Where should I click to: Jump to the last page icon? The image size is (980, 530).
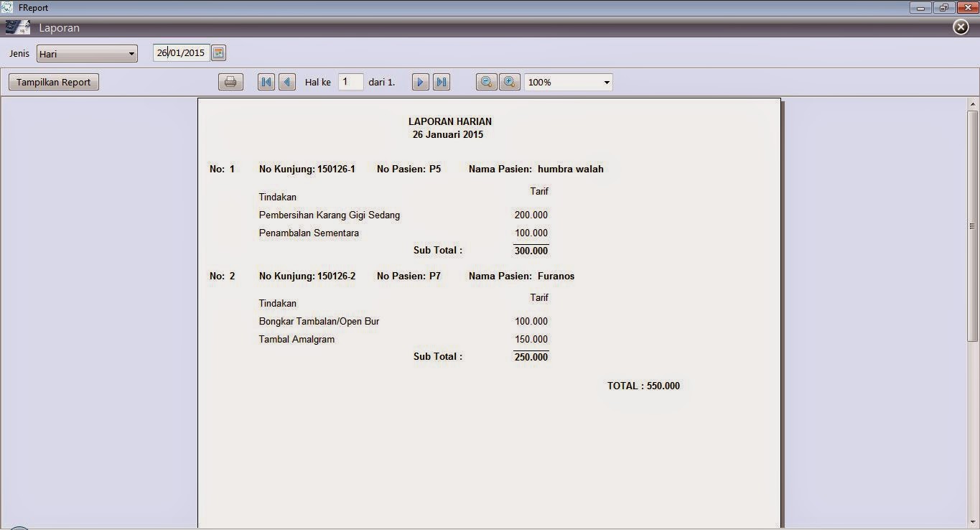(x=441, y=81)
